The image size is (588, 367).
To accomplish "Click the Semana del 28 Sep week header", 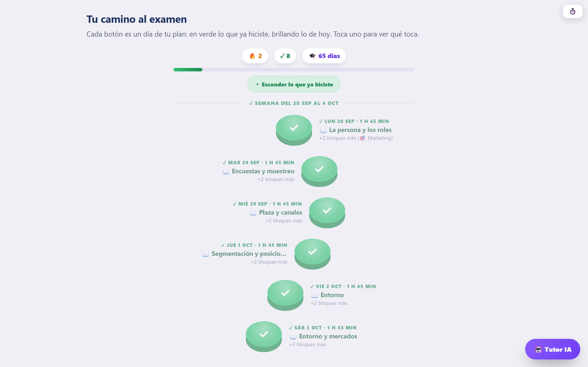I will [294, 103].
